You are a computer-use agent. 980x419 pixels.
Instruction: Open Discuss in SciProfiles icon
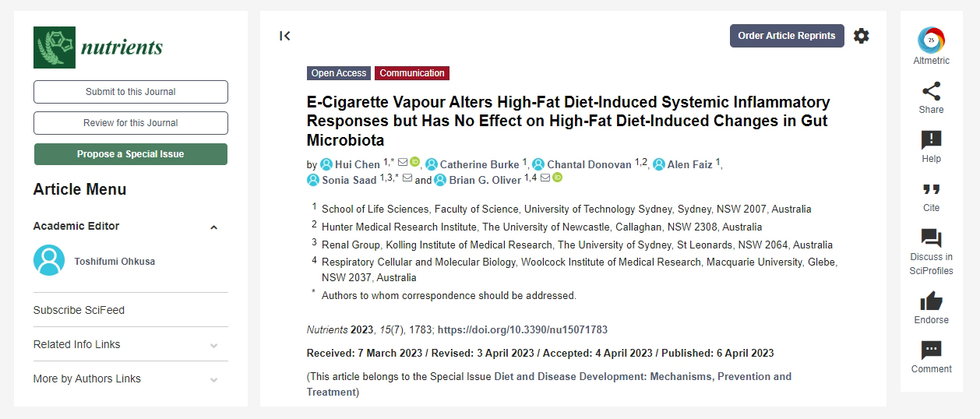(x=931, y=238)
